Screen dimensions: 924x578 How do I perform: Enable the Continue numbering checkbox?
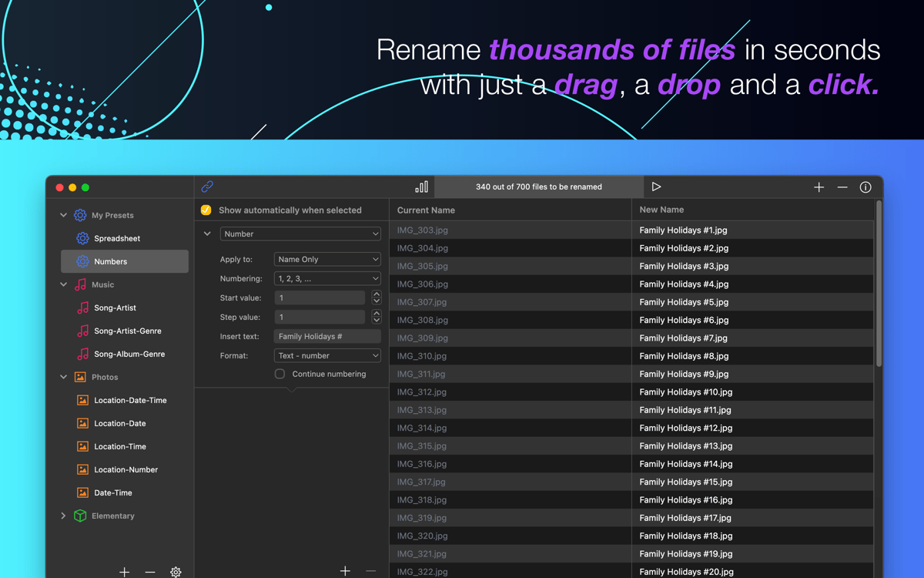coord(280,374)
